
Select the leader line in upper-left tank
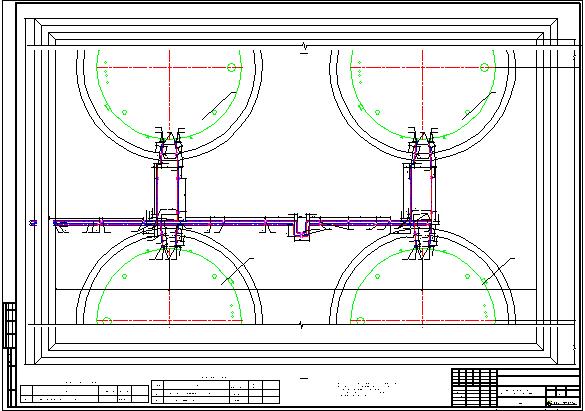[x=219, y=106]
